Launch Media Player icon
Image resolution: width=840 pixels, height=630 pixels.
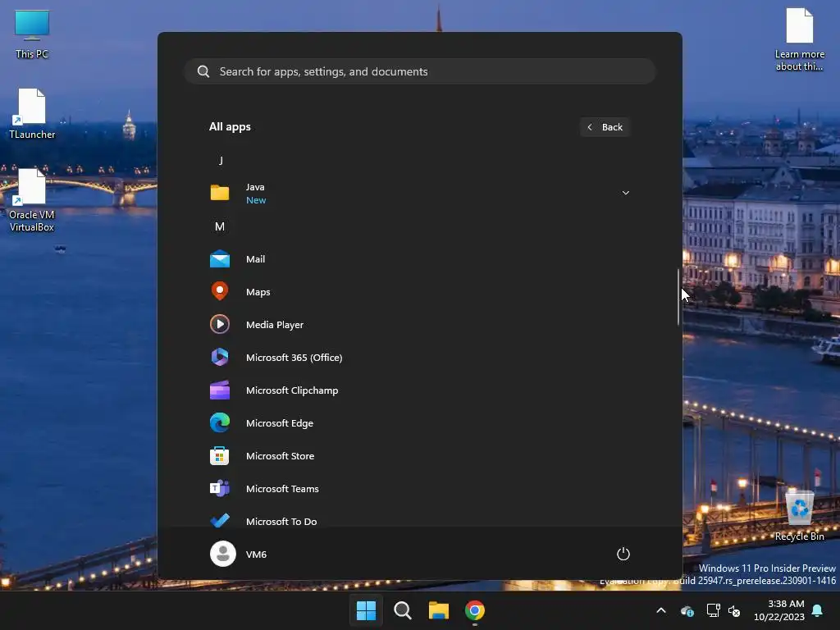coord(220,324)
